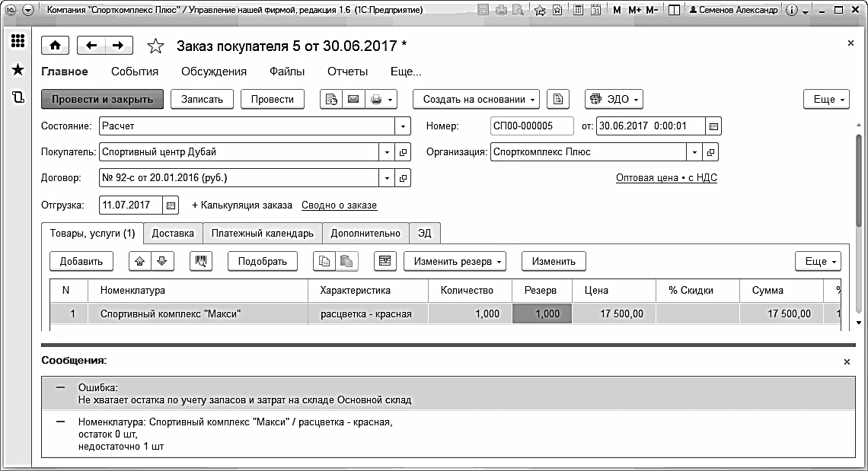
Task: Switch to the Обсуждения section
Action: [x=214, y=72]
